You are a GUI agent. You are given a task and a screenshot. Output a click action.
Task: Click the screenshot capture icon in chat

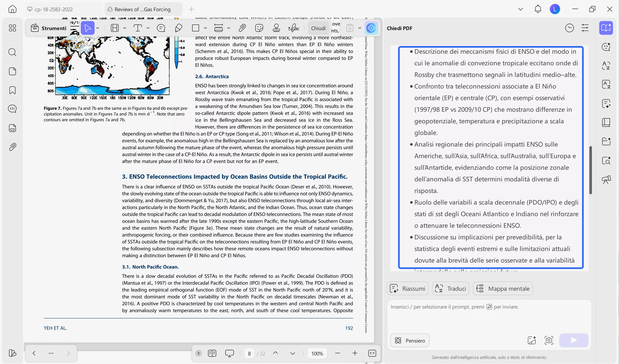[x=549, y=340]
